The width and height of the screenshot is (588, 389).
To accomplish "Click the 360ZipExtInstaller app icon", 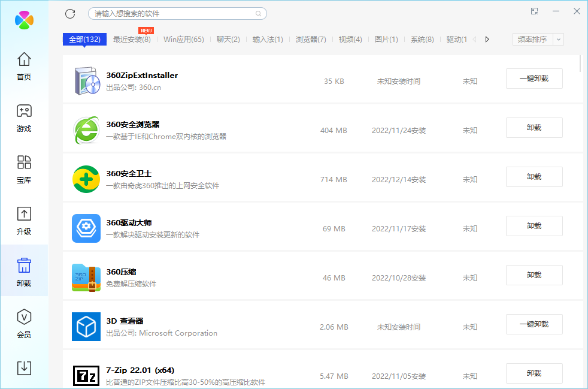I will 86,81.
